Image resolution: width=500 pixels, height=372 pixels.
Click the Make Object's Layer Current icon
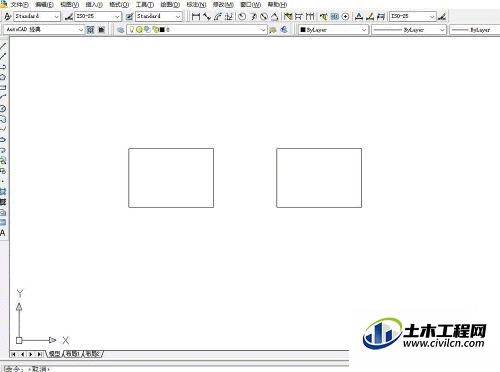(x=273, y=30)
